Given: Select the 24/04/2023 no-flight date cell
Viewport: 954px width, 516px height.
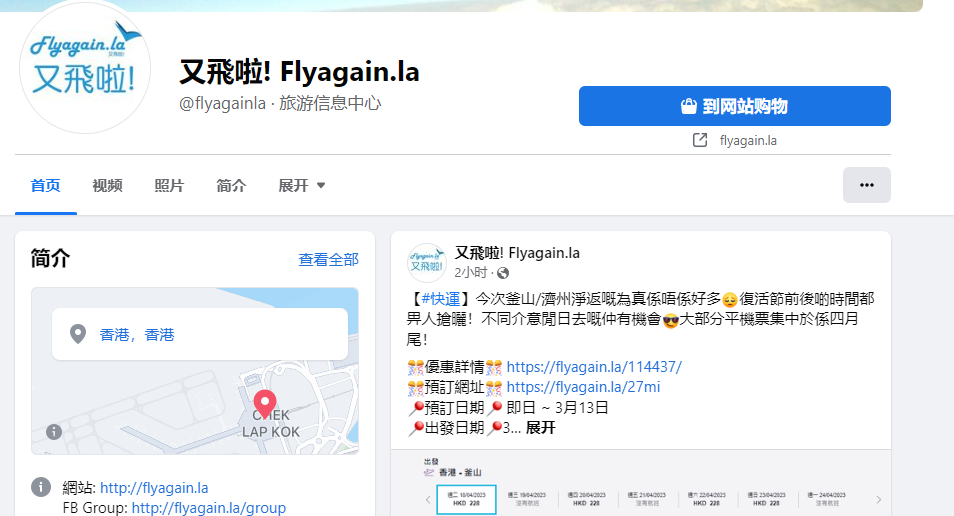Looking at the screenshot, I should coord(826,499).
